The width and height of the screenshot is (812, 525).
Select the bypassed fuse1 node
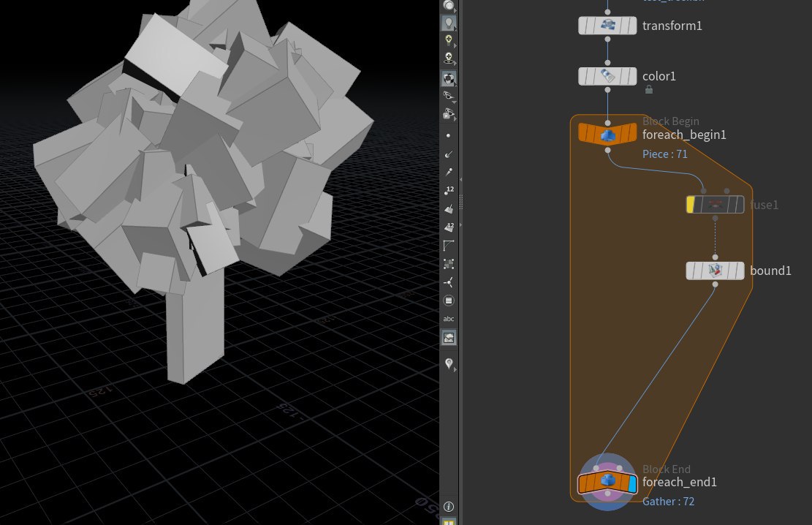[716, 205]
